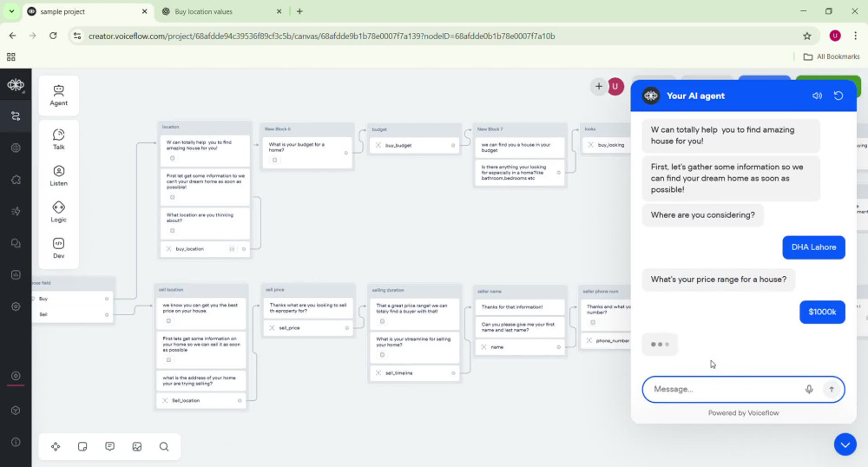Click the microphone icon in message box
This screenshot has height=467, width=868.
tap(809, 390)
